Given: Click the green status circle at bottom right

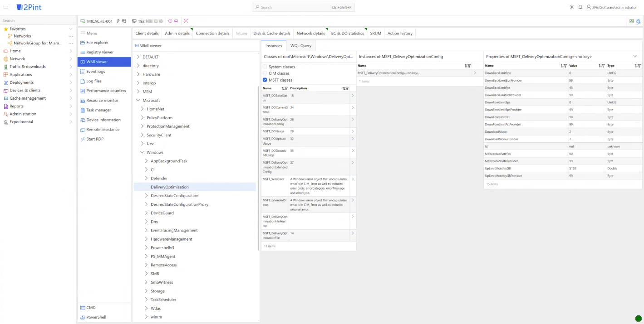Looking at the screenshot, I should pos(638,319).
